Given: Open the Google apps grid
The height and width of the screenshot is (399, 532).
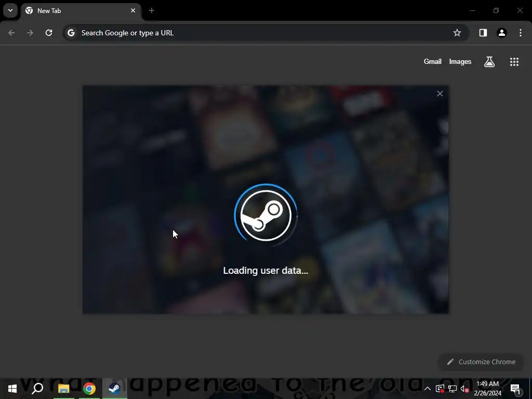Looking at the screenshot, I should pyautogui.click(x=514, y=62).
